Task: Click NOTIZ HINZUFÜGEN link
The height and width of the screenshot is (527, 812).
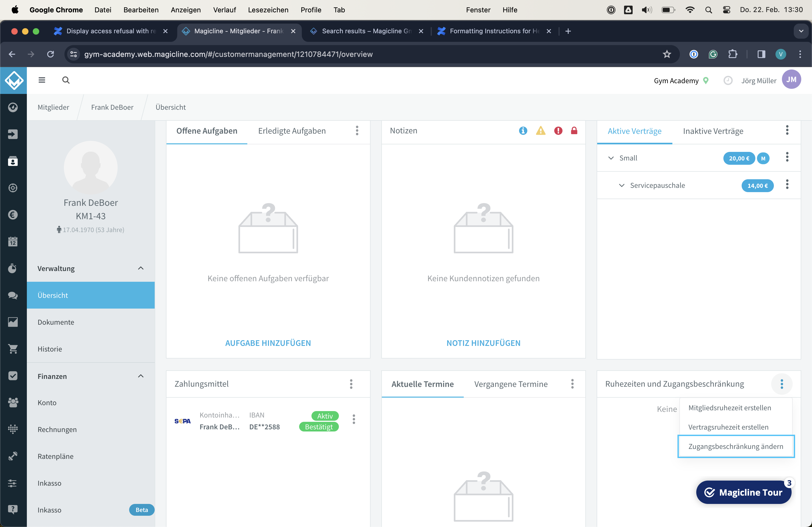Action: pyautogui.click(x=483, y=343)
